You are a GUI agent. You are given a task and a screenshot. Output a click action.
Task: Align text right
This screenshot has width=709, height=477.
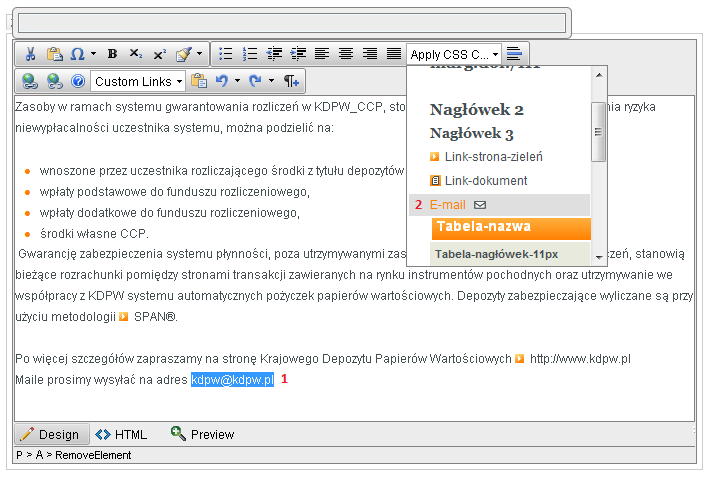click(370, 54)
